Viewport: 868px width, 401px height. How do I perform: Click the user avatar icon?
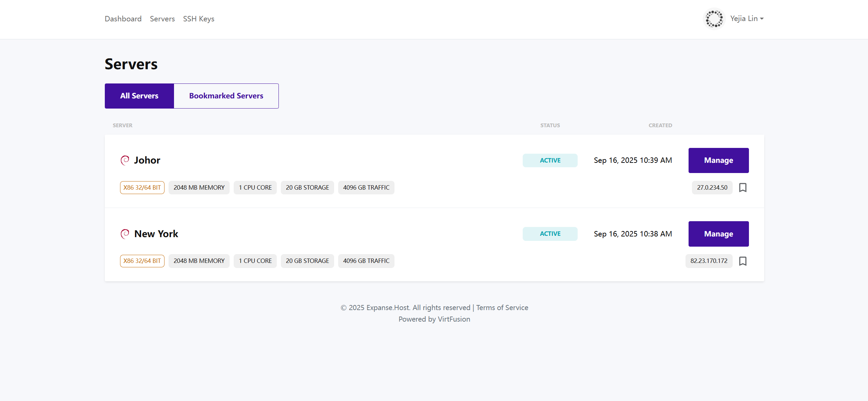[x=714, y=19]
